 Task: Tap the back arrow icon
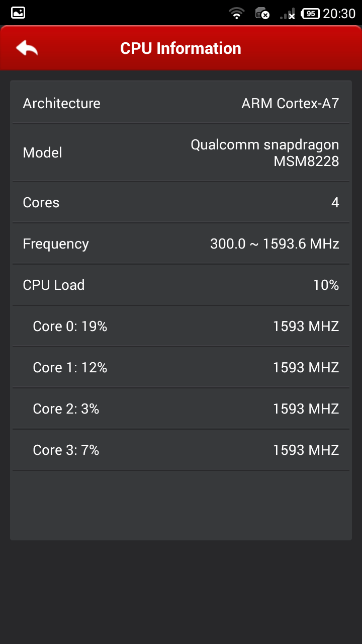tap(27, 48)
